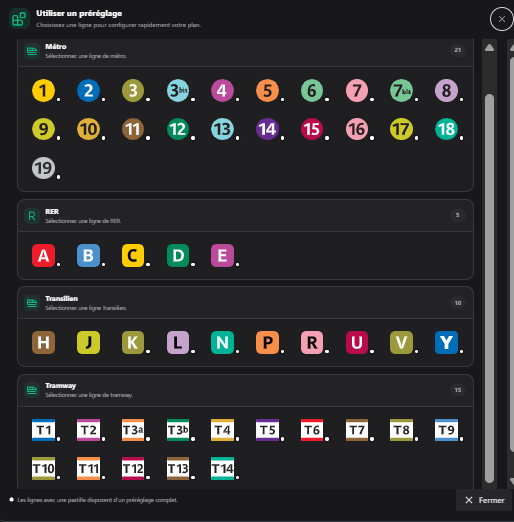Pick Transilien line R preset
Viewport: 514px width, 522px height.
[x=312, y=342]
